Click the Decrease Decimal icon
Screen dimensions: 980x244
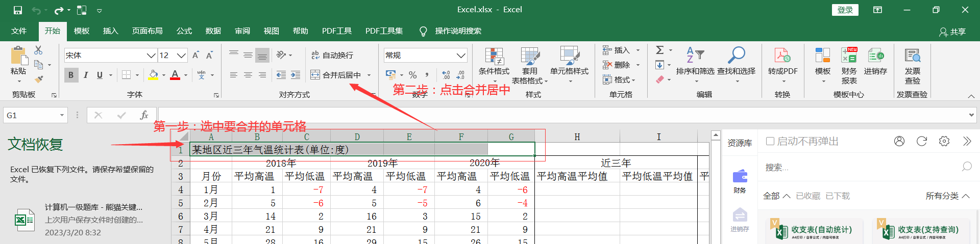[460, 75]
